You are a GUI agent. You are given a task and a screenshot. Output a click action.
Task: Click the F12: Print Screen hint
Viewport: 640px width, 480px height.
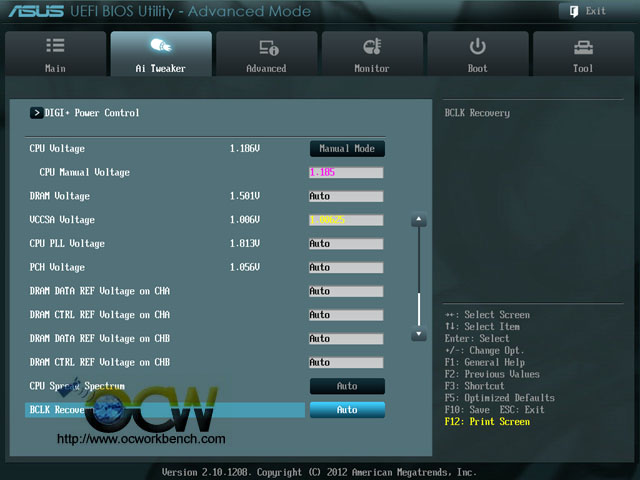tap(487, 422)
